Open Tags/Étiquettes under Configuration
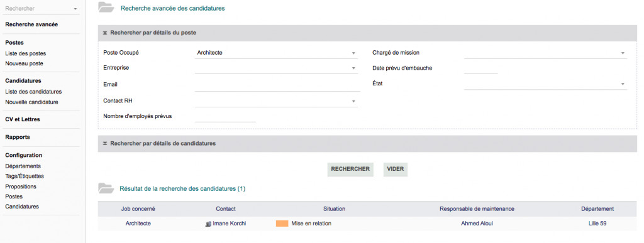Screen dimensions: 644x243 pos(25,176)
